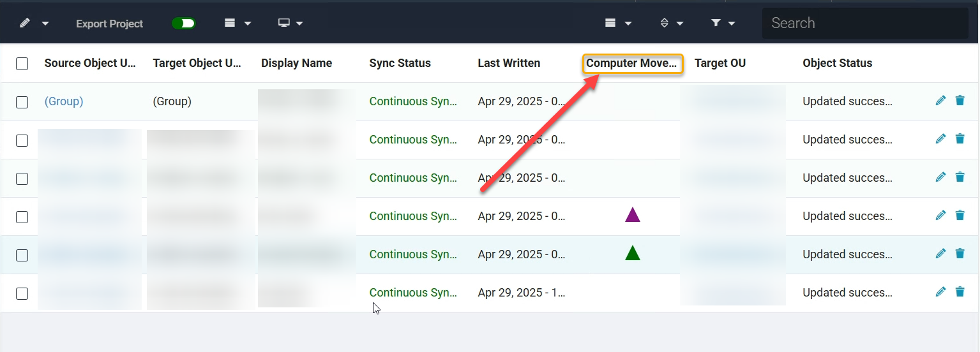
Task: Toggle the green switch beside Export Project
Action: pyautogui.click(x=183, y=24)
